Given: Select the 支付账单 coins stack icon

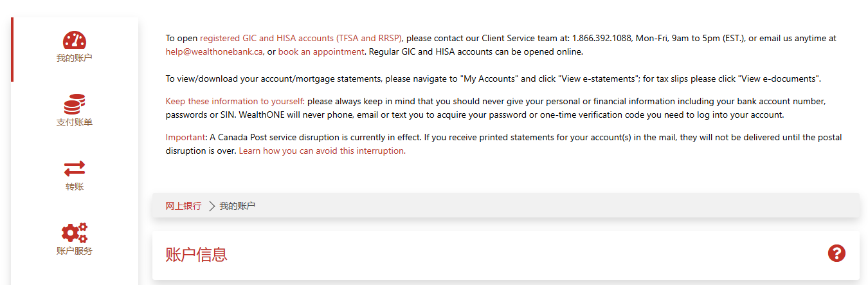Looking at the screenshot, I should (x=75, y=104).
